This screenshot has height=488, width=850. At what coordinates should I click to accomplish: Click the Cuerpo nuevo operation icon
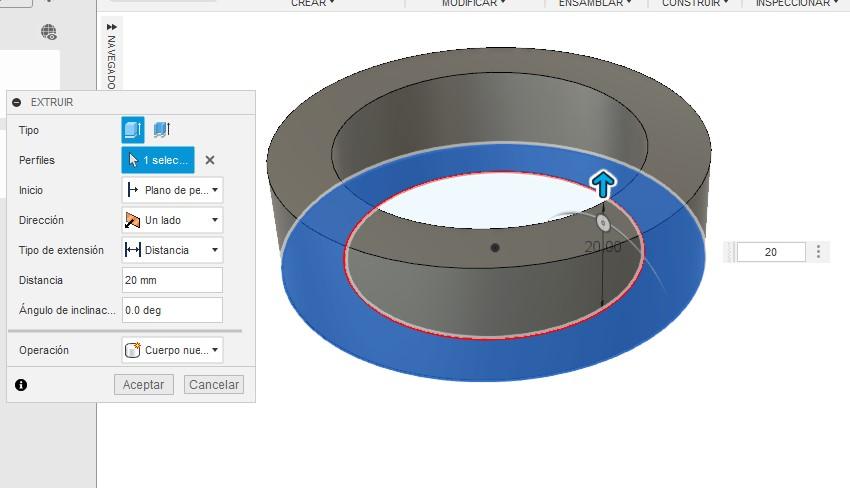(x=132, y=350)
